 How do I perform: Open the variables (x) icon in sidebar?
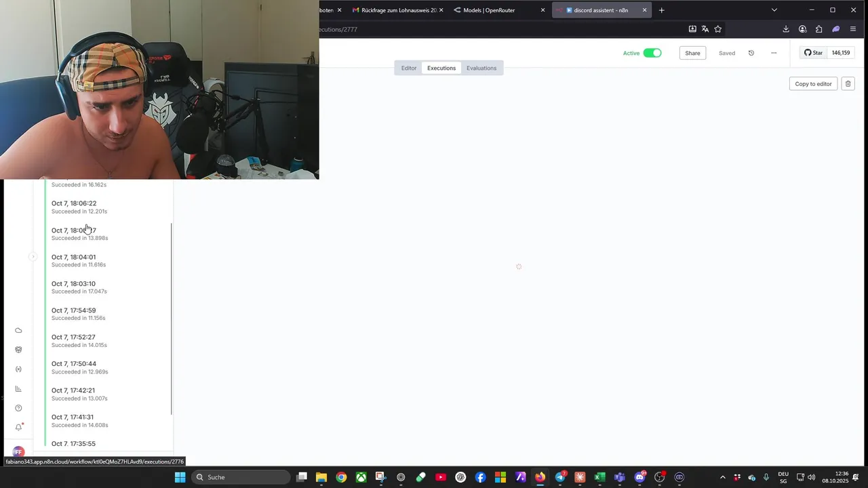18,369
